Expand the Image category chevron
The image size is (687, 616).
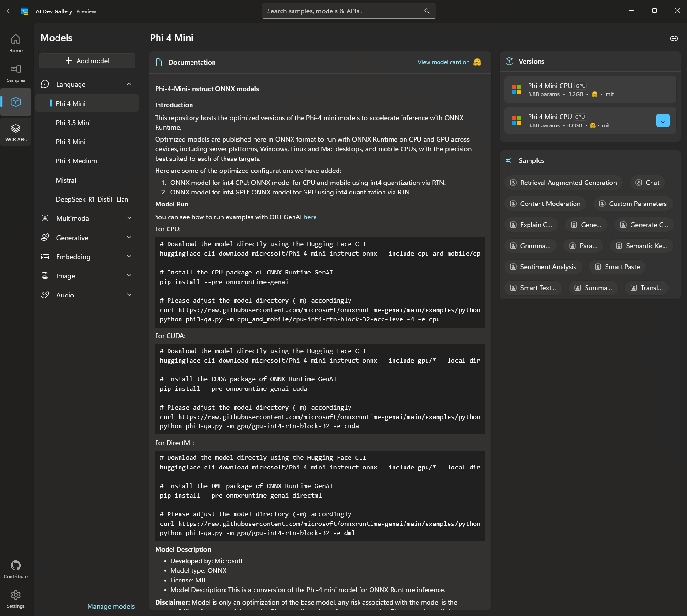[129, 276]
